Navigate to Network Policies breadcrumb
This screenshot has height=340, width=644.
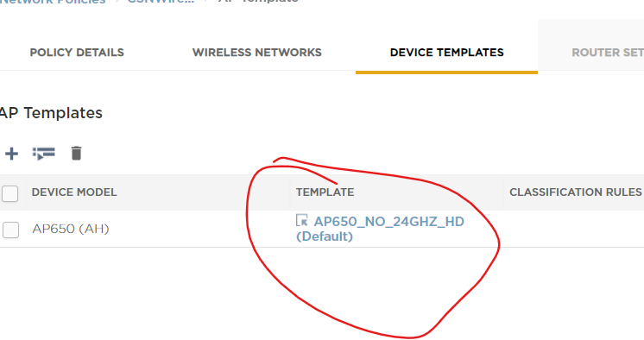pyautogui.click(x=53, y=2)
